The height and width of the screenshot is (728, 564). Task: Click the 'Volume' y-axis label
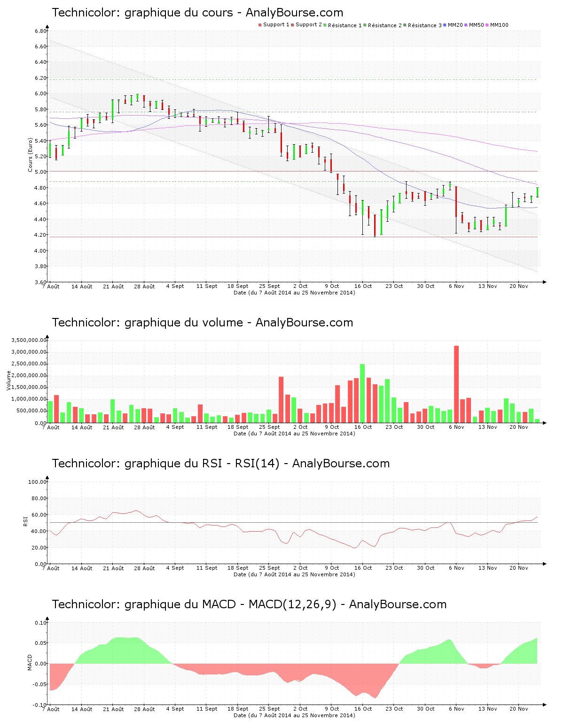[x=8, y=380]
